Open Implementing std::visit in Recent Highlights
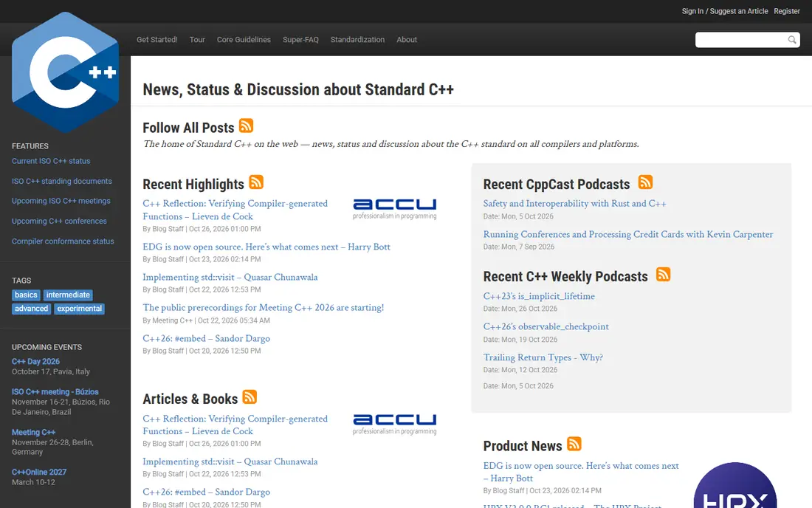 tap(230, 277)
